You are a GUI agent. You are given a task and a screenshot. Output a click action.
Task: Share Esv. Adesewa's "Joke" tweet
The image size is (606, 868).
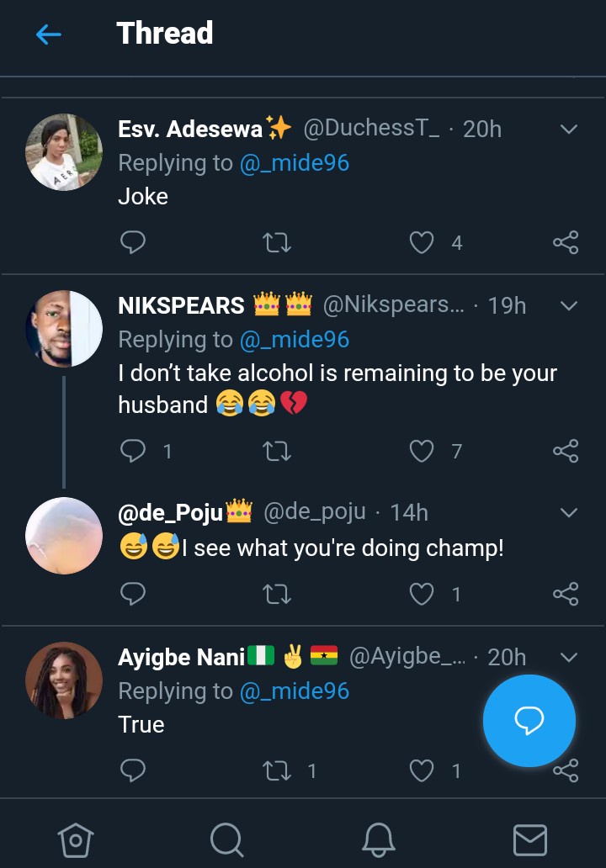click(566, 243)
